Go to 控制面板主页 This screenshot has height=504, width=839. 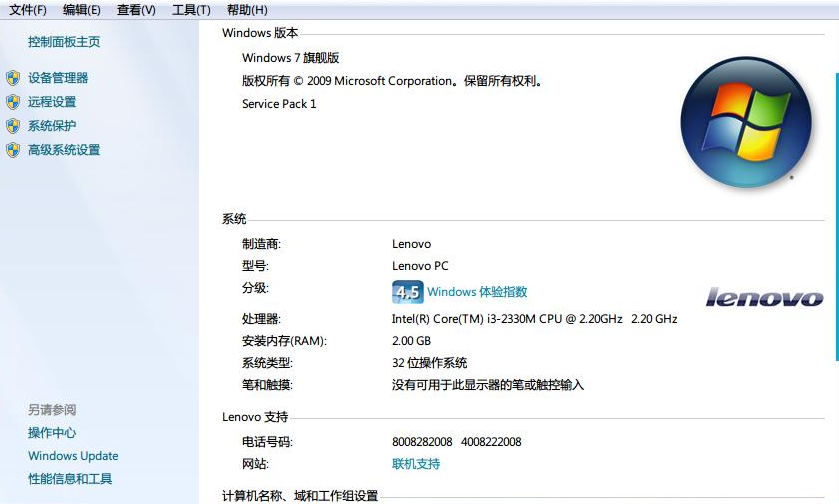[x=64, y=42]
